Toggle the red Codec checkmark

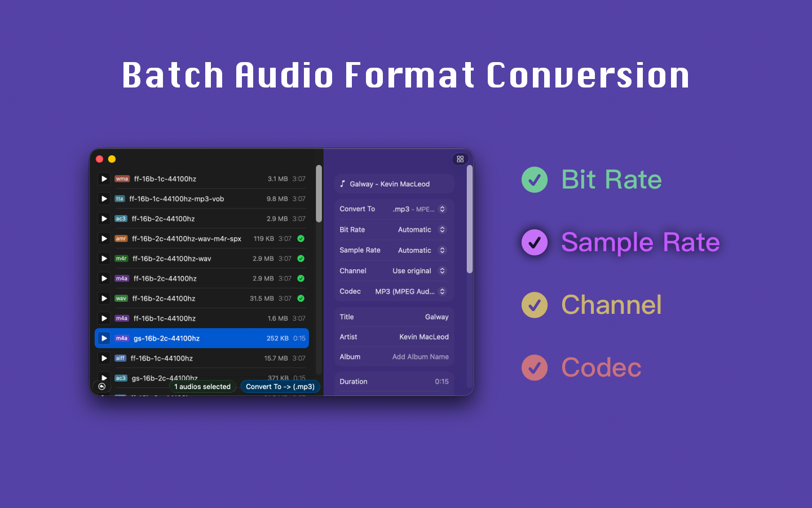coord(535,368)
